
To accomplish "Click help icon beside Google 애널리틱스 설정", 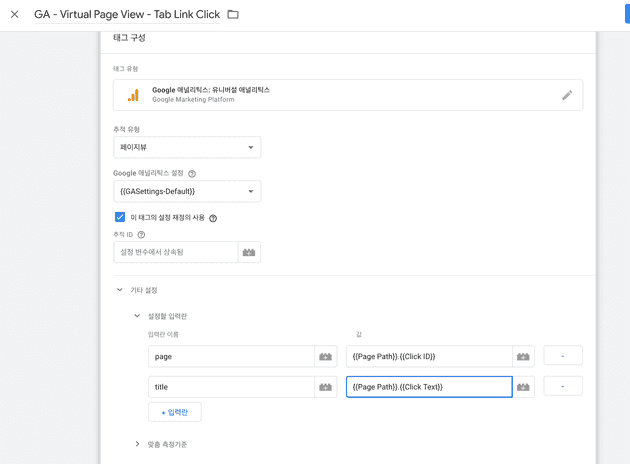I will tap(192, 174).
